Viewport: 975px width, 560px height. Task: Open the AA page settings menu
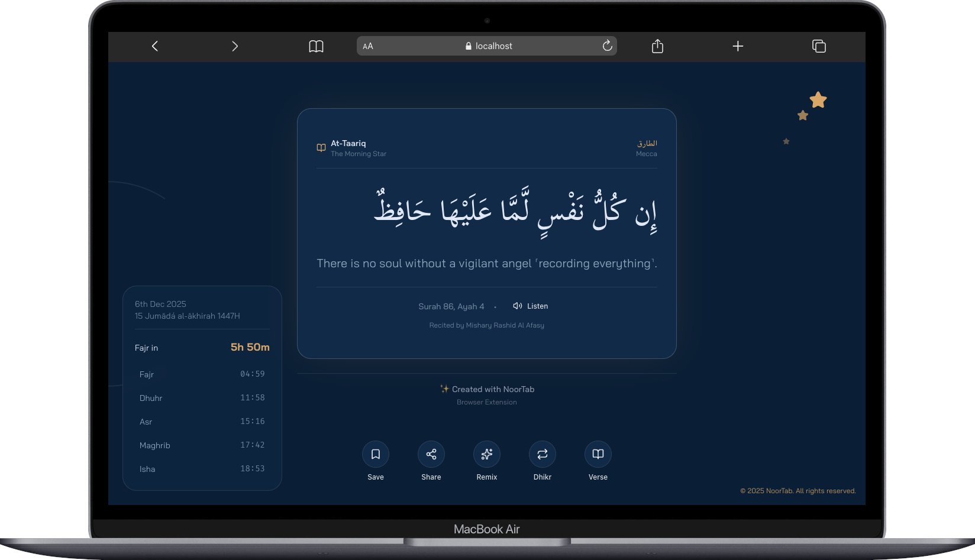[x=368, y=46]
